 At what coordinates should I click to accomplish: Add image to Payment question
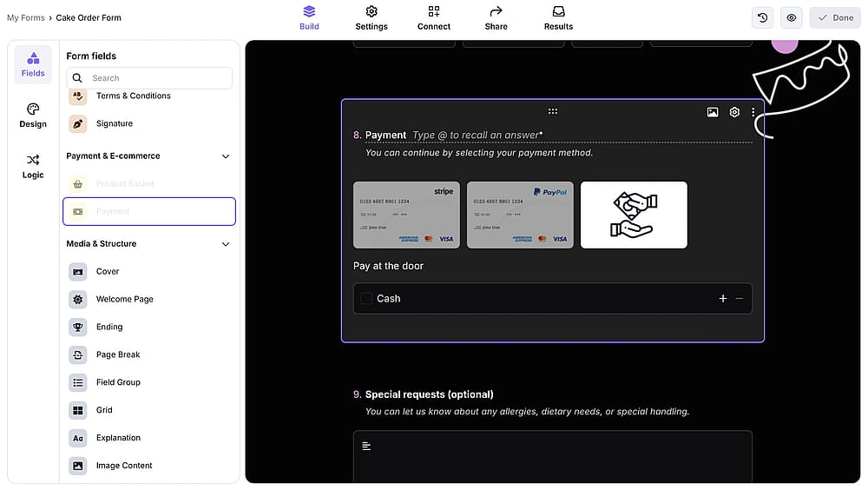click(713, 113)
